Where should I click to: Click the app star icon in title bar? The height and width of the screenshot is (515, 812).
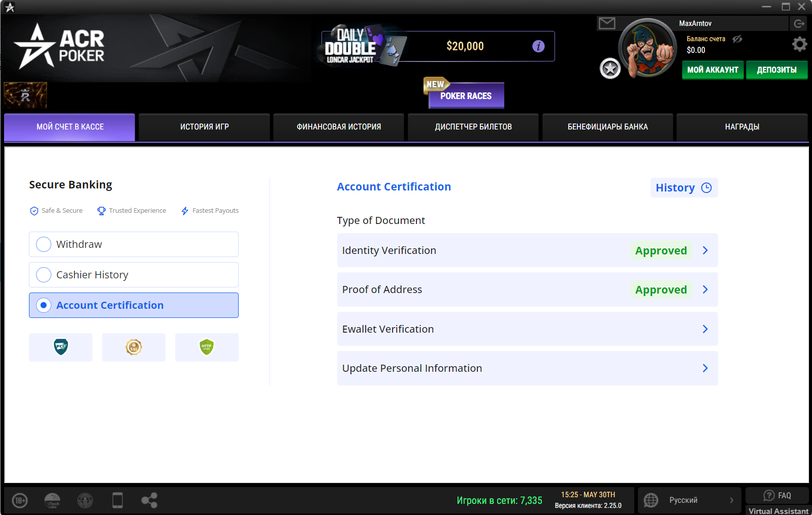[10, 7]
